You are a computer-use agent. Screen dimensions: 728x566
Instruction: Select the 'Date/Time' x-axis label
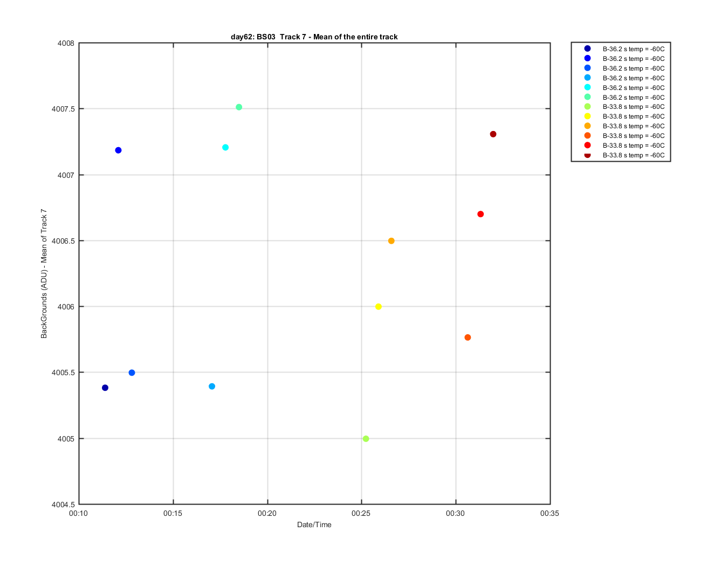coord(314,524)
